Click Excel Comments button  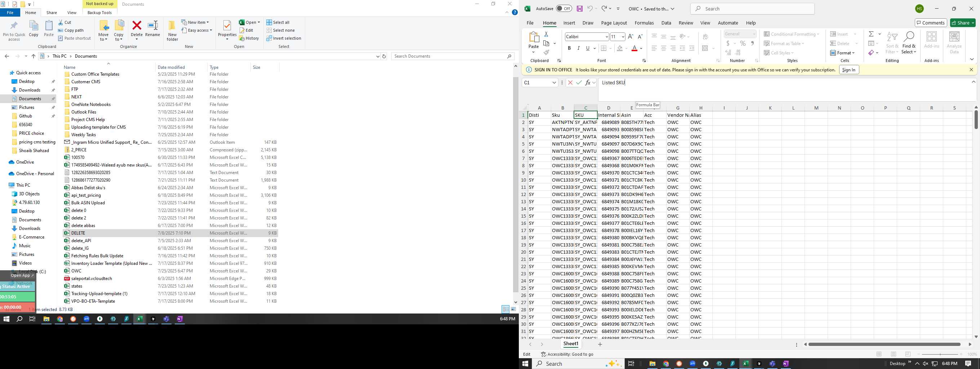(x=931, y=23)
